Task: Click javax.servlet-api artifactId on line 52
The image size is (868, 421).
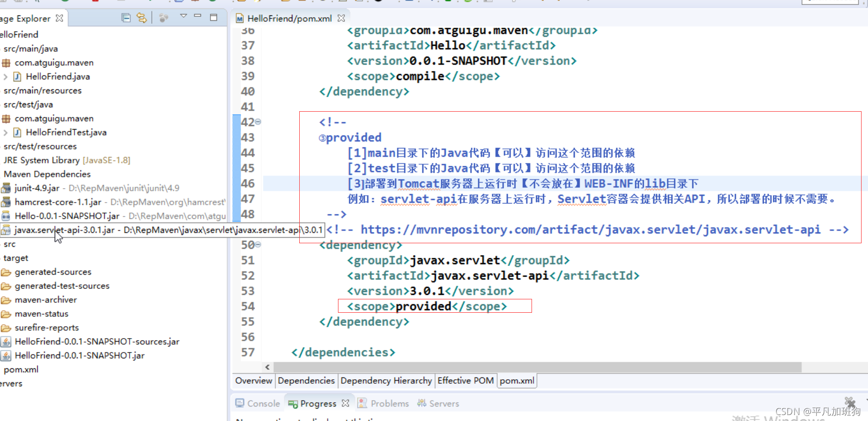Action: pyautogui.click(x=489, y=276)
